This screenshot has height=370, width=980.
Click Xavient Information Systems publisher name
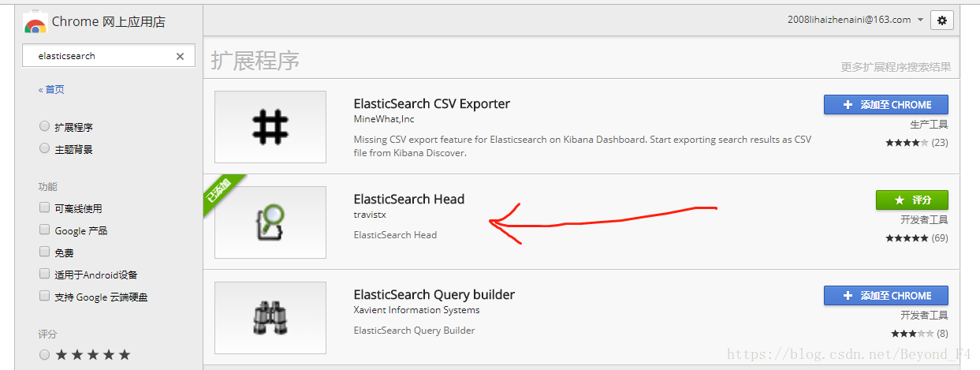tap(417, 310)
